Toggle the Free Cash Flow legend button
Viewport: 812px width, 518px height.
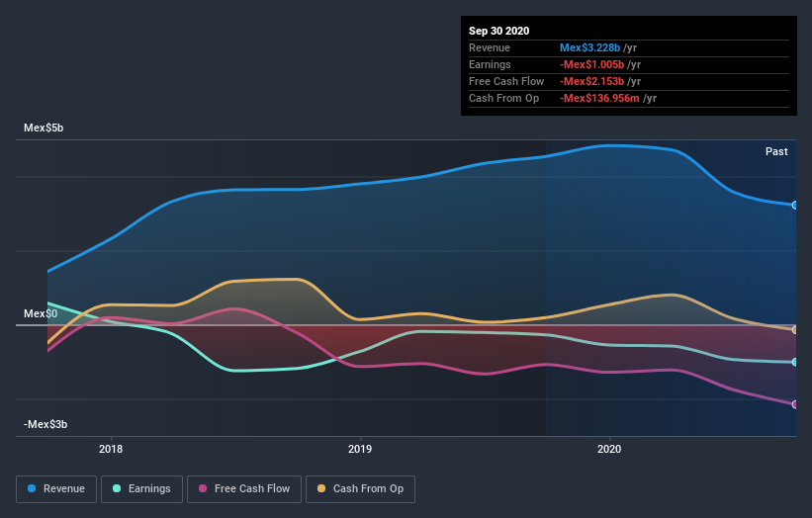coord(244,489)
